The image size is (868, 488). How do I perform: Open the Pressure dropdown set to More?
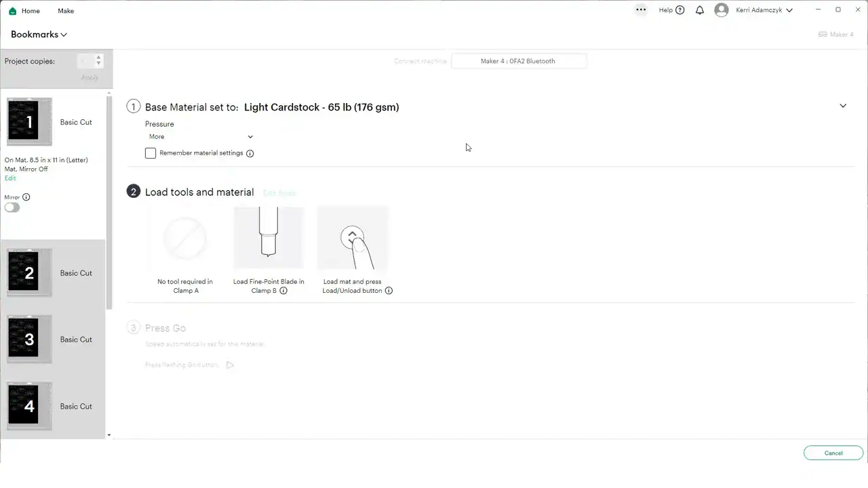pyautogui.click(x=201, y=137)
